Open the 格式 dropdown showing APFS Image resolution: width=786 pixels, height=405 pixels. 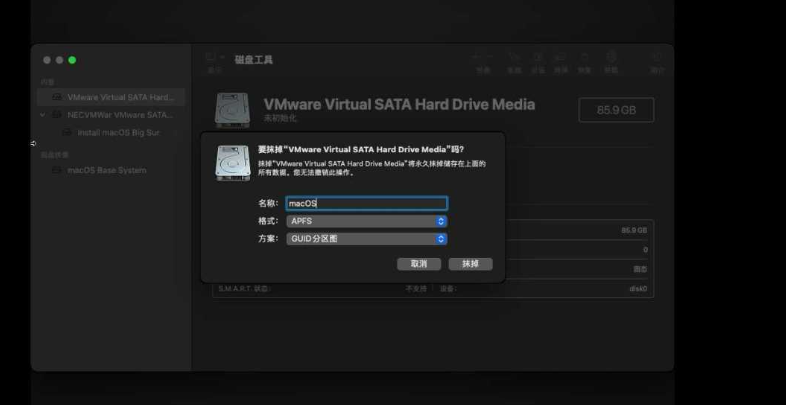pyautogui.click(x=366, y=221)
